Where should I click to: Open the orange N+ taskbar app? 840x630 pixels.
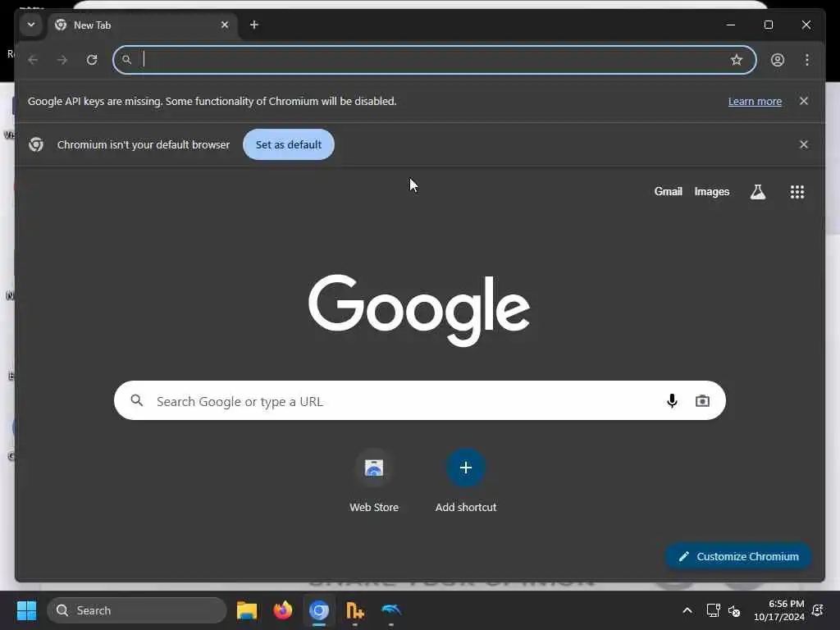click(354, 610)
